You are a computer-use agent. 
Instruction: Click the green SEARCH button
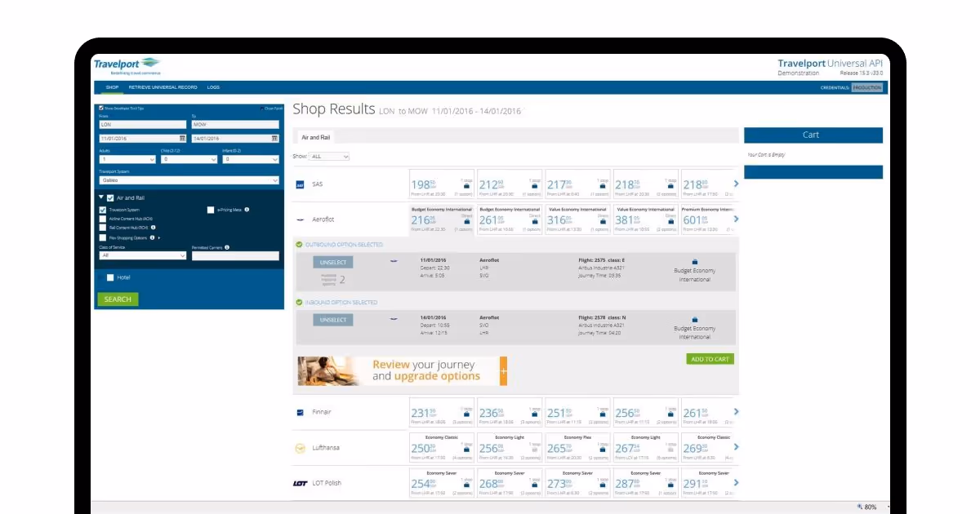(118, 299)
